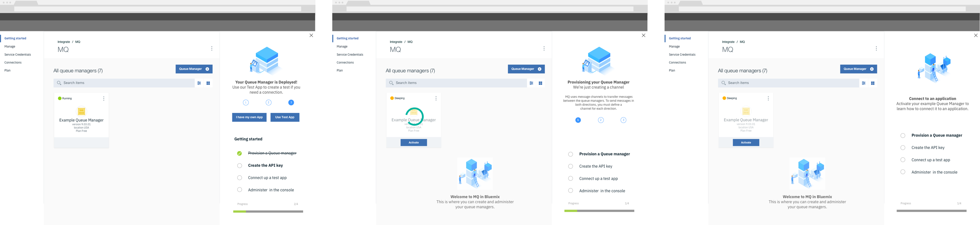This screenshot has height=225, width=980.
Task: Select step 3 circle in the Provisioning panel
Action: (x=623, y=120)
